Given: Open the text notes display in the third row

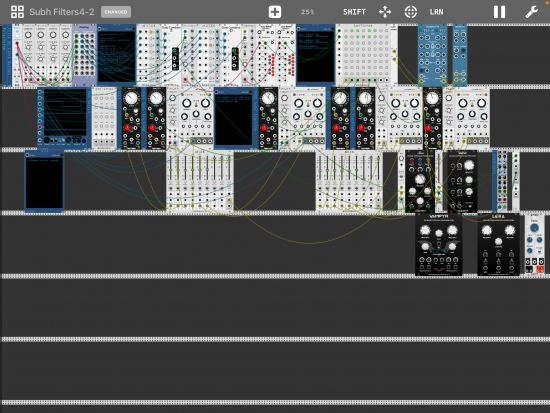Looking at the screenshot, I should (45, 181).
